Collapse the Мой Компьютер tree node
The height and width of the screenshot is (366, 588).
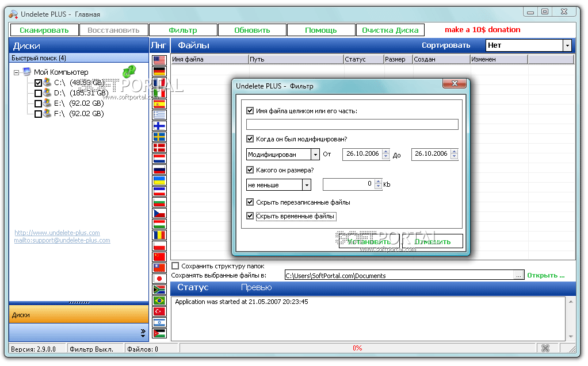[17, 72]
